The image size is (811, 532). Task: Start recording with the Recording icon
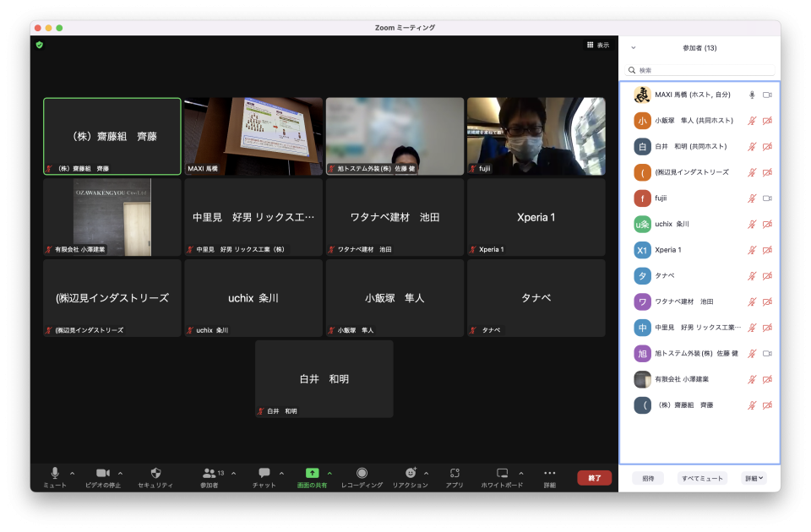[x=362, y=473]
